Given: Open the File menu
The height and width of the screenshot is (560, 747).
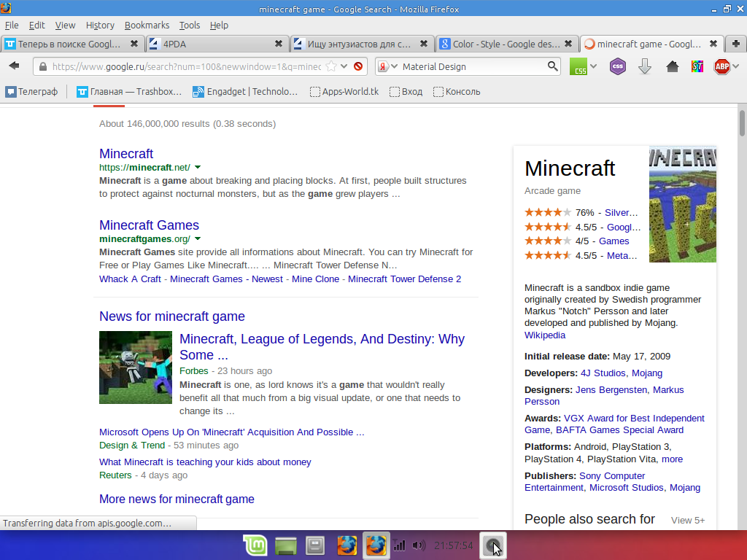Looking at the screenshot, I should pyautogui.click(x=12, y=26).
